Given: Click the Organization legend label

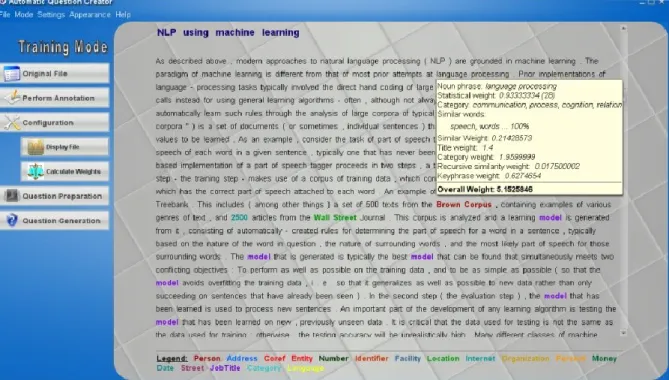Looking at the screenshot, I should [x=526, y=358].
